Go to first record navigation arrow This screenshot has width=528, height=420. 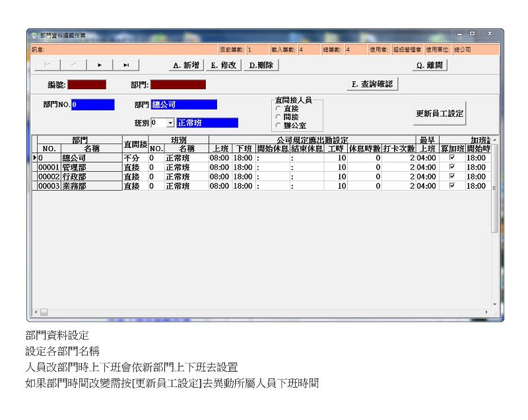coord(46,65)
